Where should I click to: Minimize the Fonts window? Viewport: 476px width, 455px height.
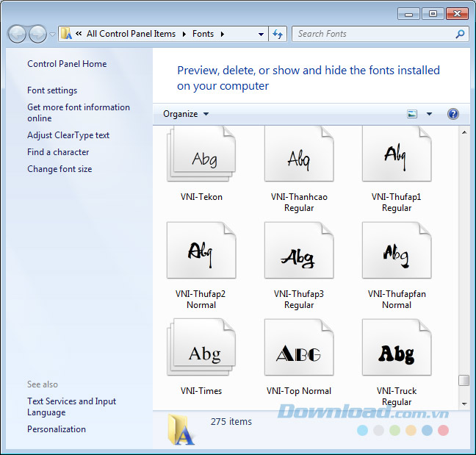pyautogui.click(x=408, y=14)
